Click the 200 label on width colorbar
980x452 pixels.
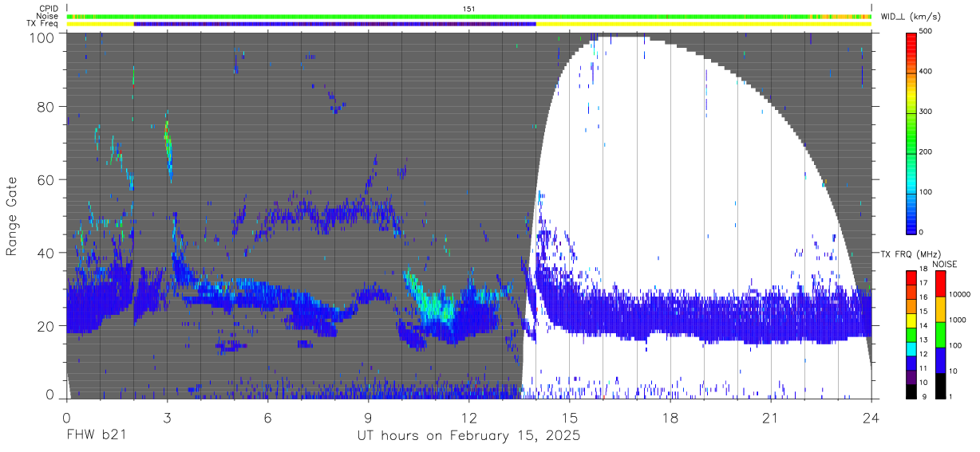926,151
